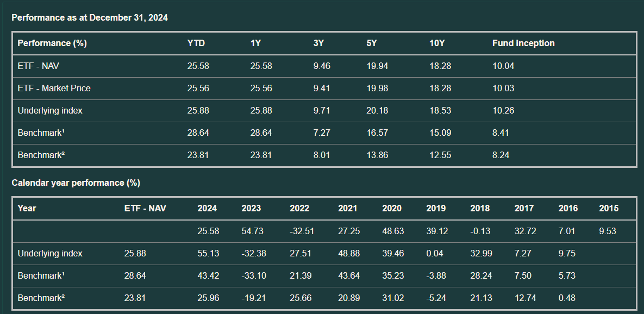Viewport: 644px width, 314px height.
Task: Click the Underlying index 3Y value 9.71
Action: pyautogui.click(x=322, y=110)
